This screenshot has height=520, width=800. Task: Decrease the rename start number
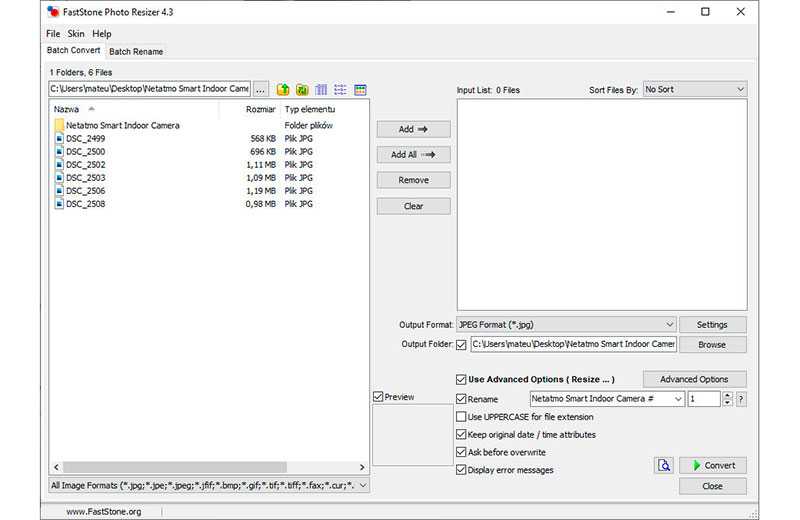click(x=728, y=403)
